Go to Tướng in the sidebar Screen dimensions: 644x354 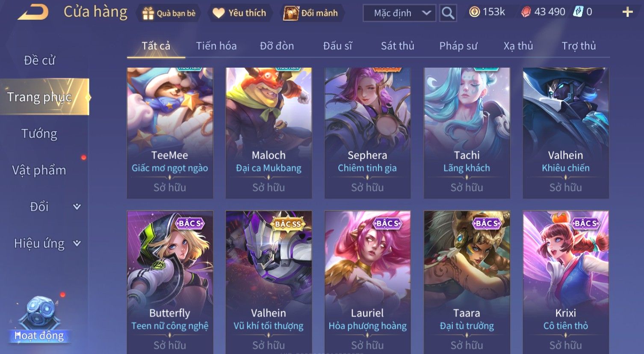(39, 134)
